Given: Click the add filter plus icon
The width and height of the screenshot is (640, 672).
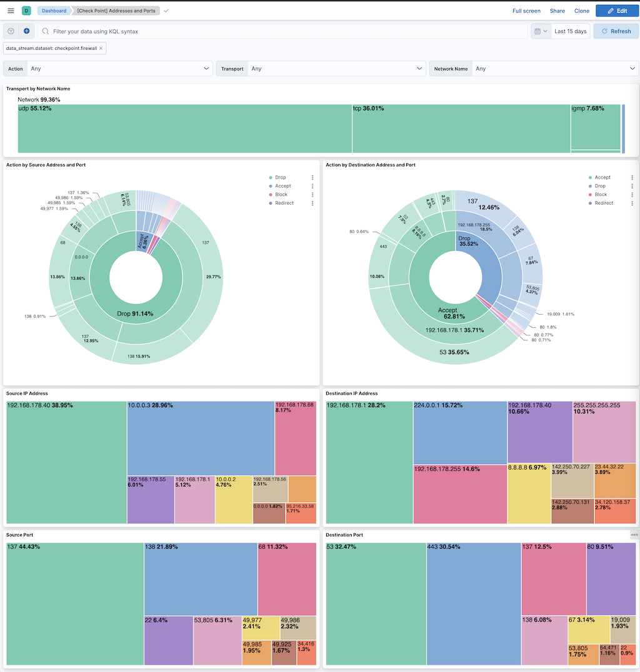Looking at the screenshot, I should tap(26, 31).
